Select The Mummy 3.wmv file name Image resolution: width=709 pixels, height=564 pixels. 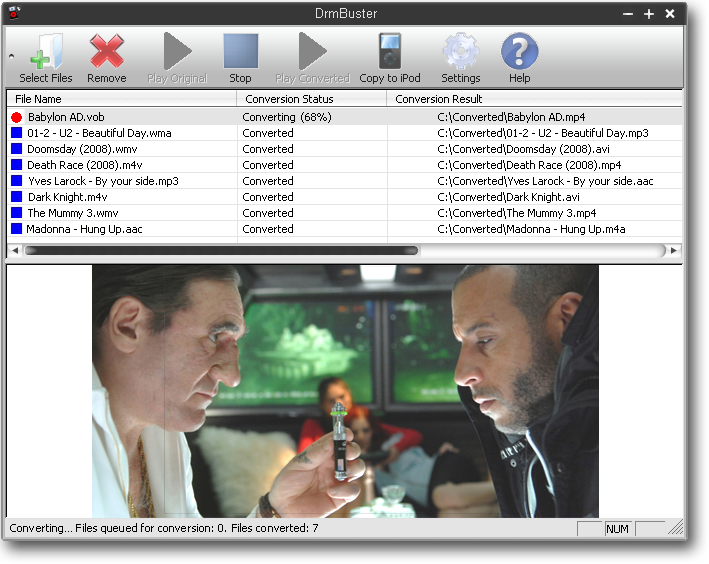(x=73, y=213)
